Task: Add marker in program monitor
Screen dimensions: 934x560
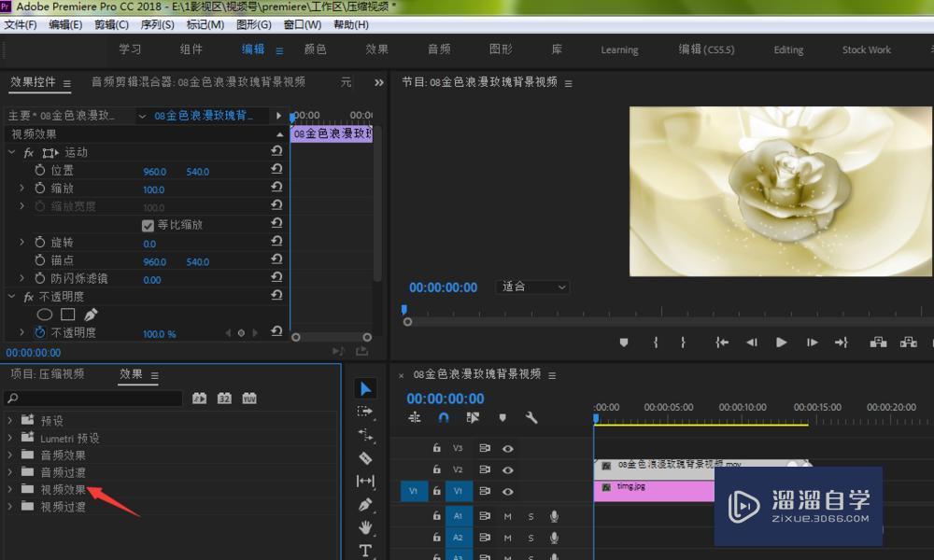Action: click(624, 343)
